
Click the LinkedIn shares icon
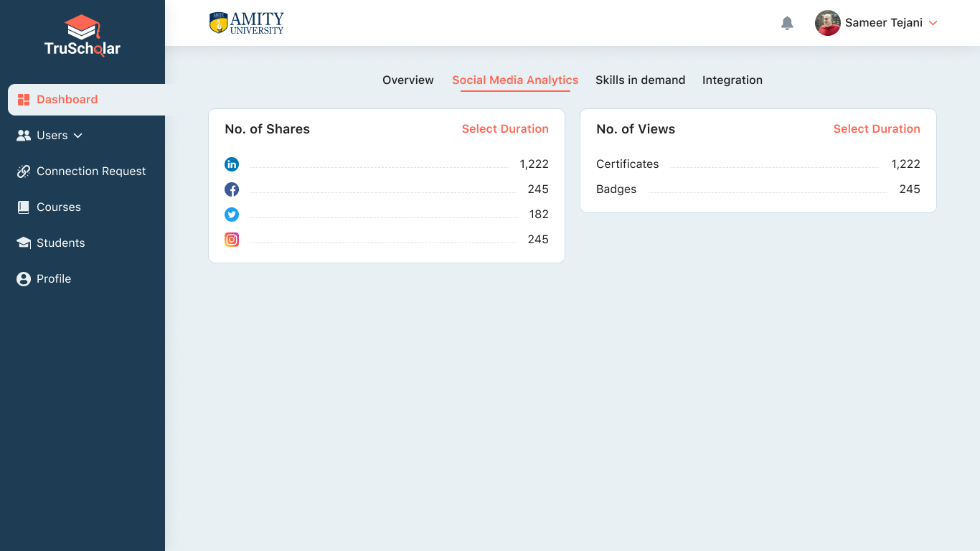[x=232, y=164]
